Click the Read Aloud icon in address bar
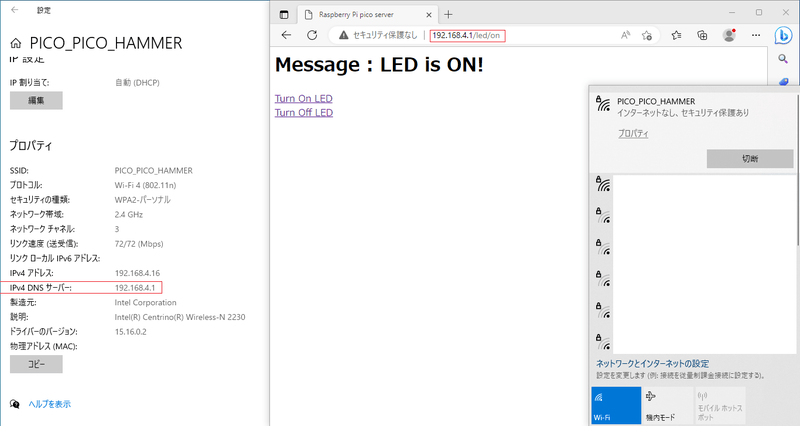Viewport: 800px width, 426px height. [625, 35]
